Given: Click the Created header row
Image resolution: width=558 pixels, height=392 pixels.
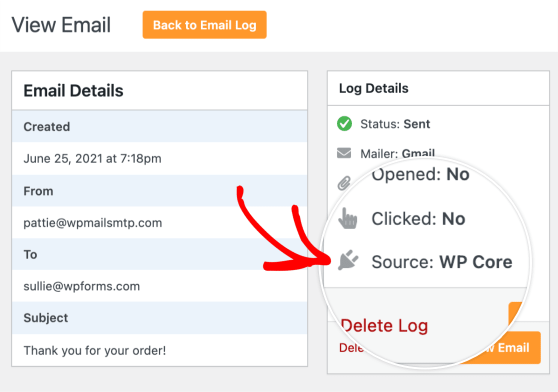Looking at the screenshot, I should (x=160, y=126).
